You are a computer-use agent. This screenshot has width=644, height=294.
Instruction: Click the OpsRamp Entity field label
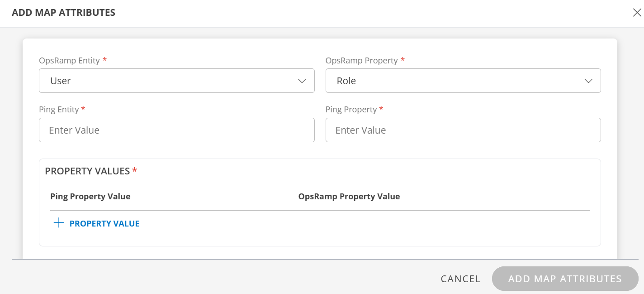(x=69, y=60)
